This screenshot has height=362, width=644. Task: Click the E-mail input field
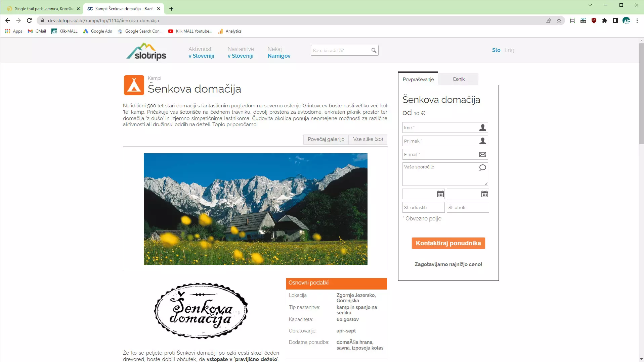tap(440, 154)
